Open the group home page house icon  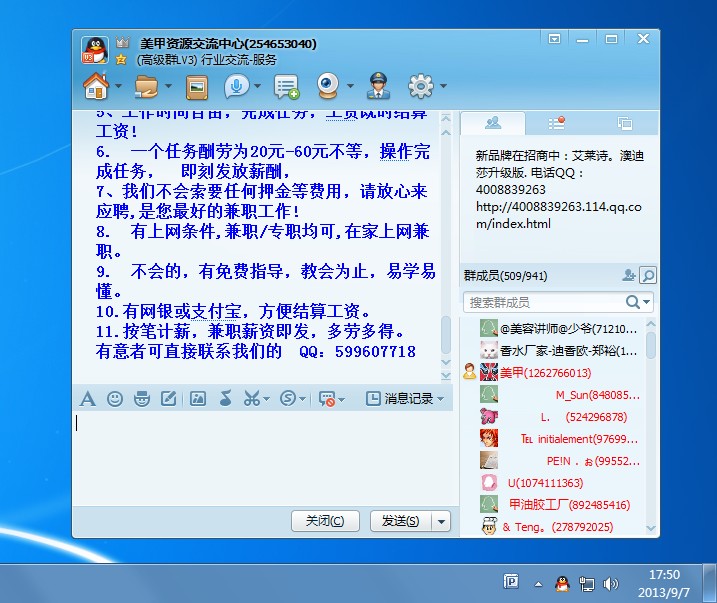(96, 87)
